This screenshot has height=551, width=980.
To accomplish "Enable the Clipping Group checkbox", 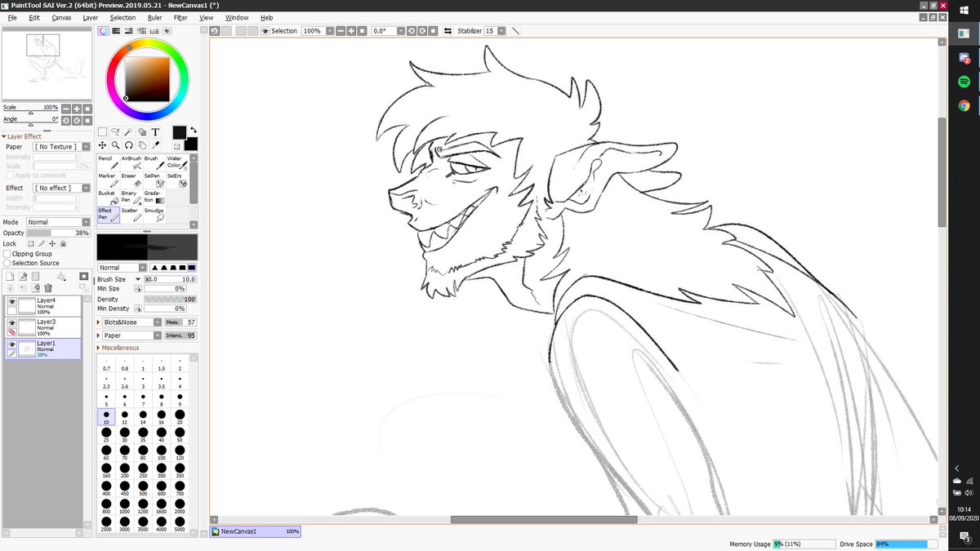I will tap(7, 254).
